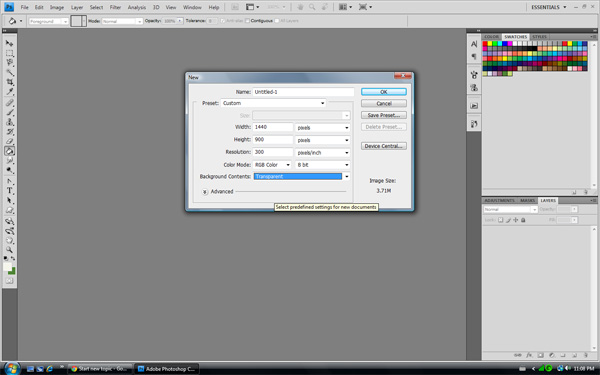Toggle the All Layers checkbox
Viewport: 600px width, 375px height.
point(277,21)
